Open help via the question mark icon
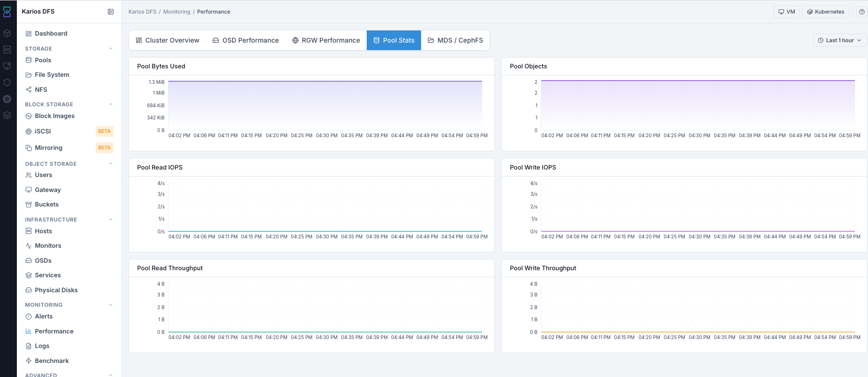The height and width of the screenshot is (377, 868). point(862,12)
